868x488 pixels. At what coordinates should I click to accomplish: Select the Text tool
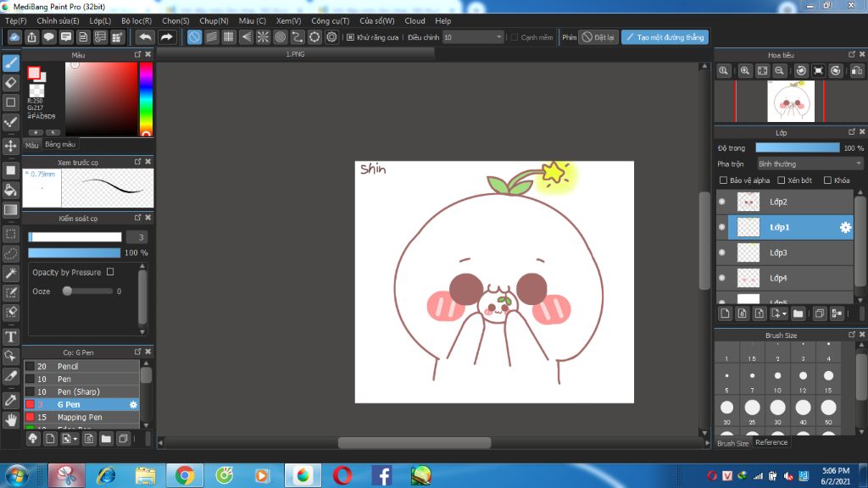[x=11, y=336]
